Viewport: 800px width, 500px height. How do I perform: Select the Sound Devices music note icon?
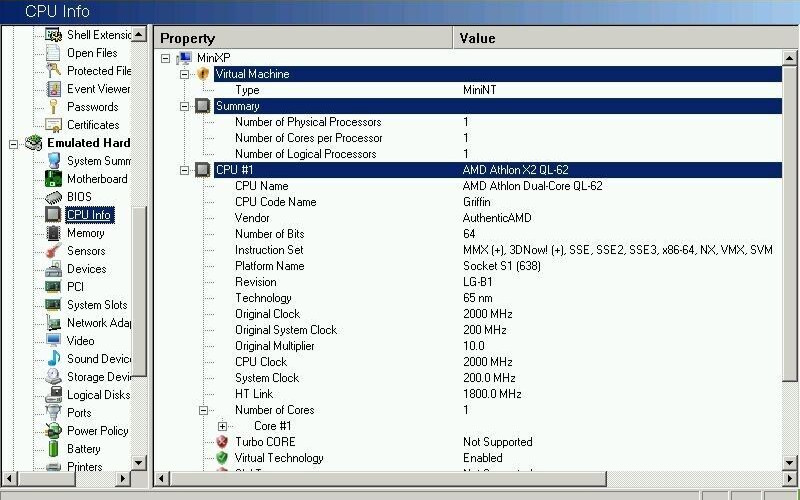coord(54,359)
